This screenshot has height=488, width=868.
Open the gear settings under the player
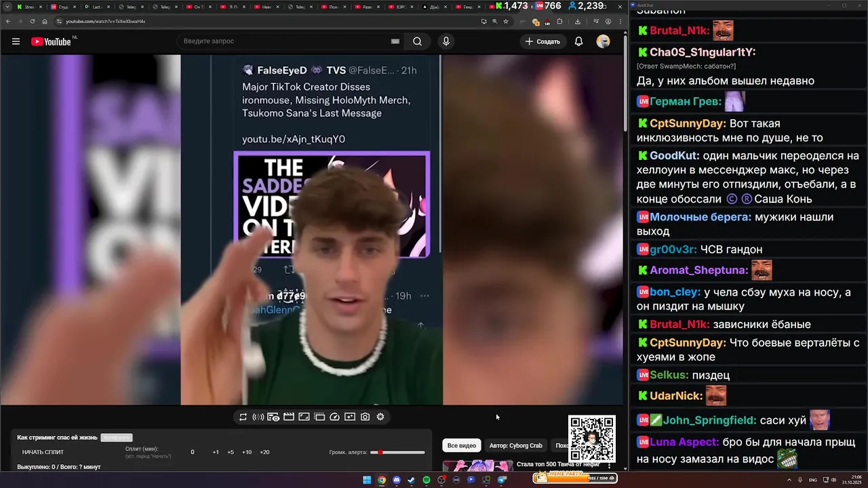pos(380,417)
